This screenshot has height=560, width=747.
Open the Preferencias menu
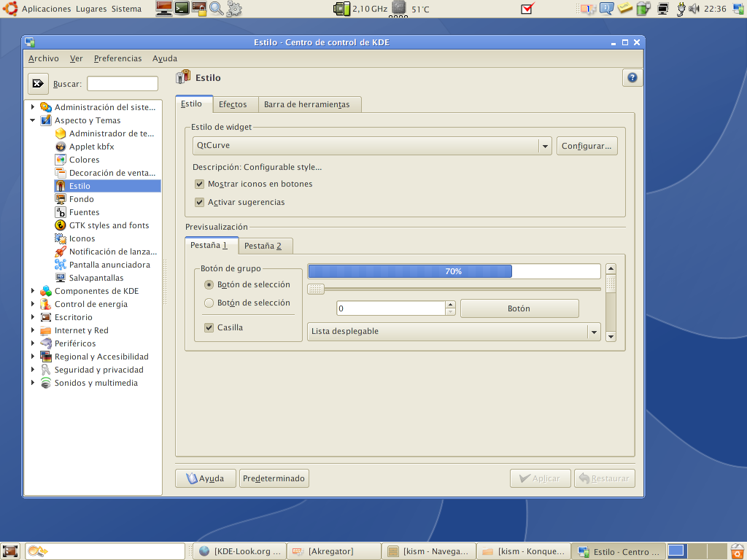[x=117, y=58]
